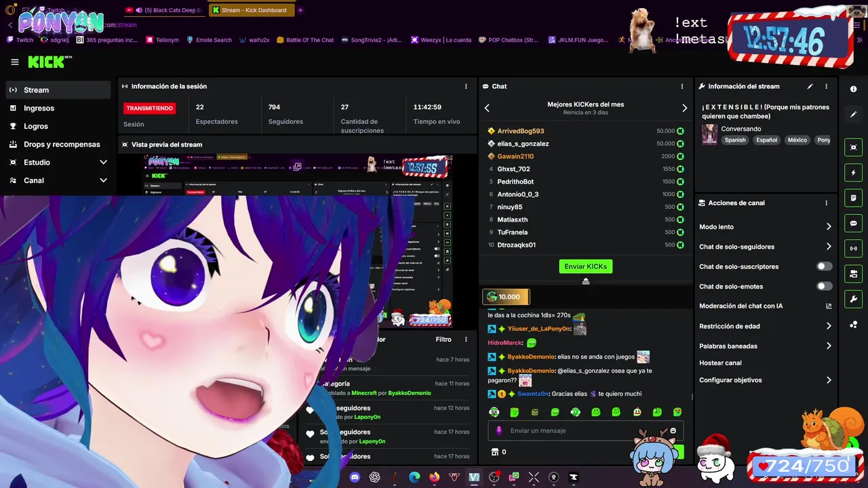Viewport: 868px width, 488px height.
Task: Open filter three-dot menu in activity feed
Action: [x=466, y=340]
